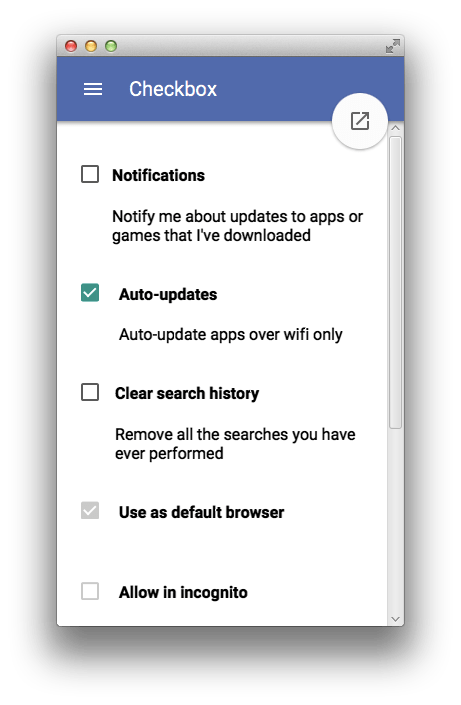This screenshot has height=705, width=461.
Task: Click the disabled Use as default browser checkbox
Action: tap(90, 511)
